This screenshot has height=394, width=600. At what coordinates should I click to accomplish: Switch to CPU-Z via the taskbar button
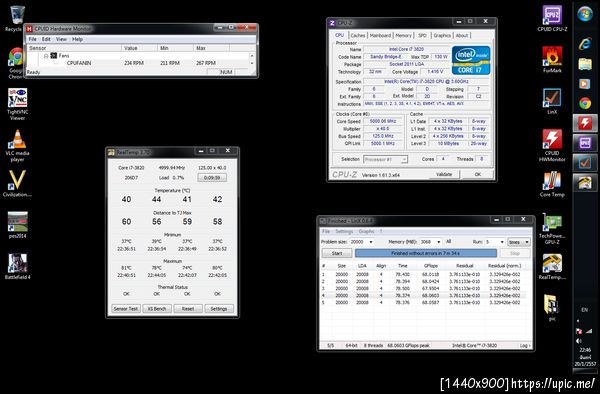click(585, 143)
